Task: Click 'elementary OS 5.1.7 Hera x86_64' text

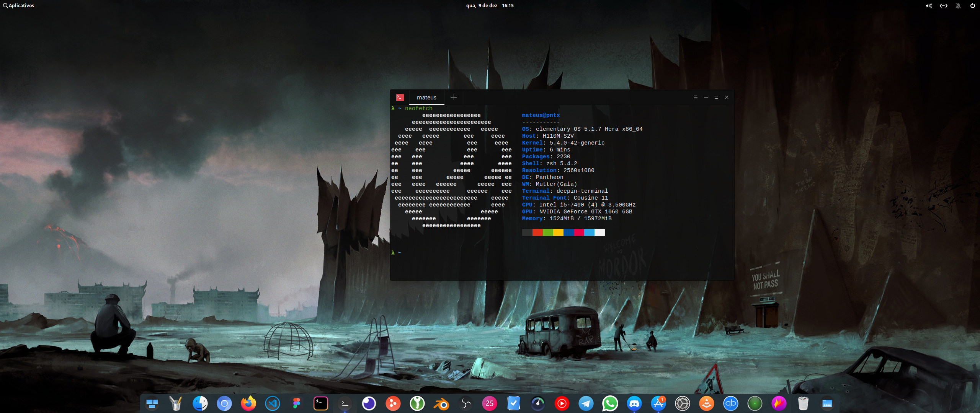Action: pos(589,129)
